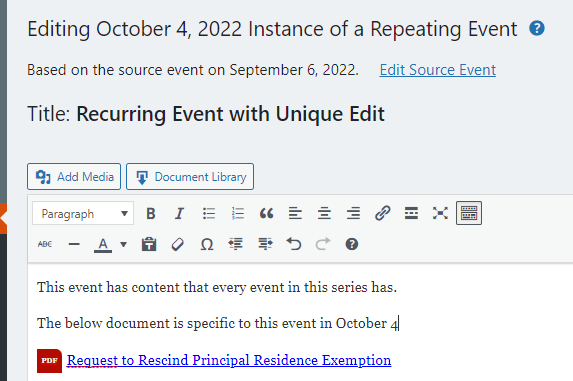Screen dimensions: 573x381
Task: Apply text color with A button
Action: click(103, 244)
